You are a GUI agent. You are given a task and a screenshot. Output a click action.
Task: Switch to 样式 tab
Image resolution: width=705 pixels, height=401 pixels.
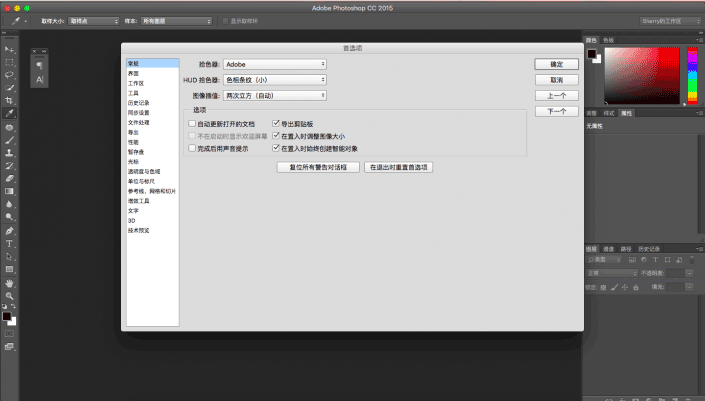tap(609, 113)
